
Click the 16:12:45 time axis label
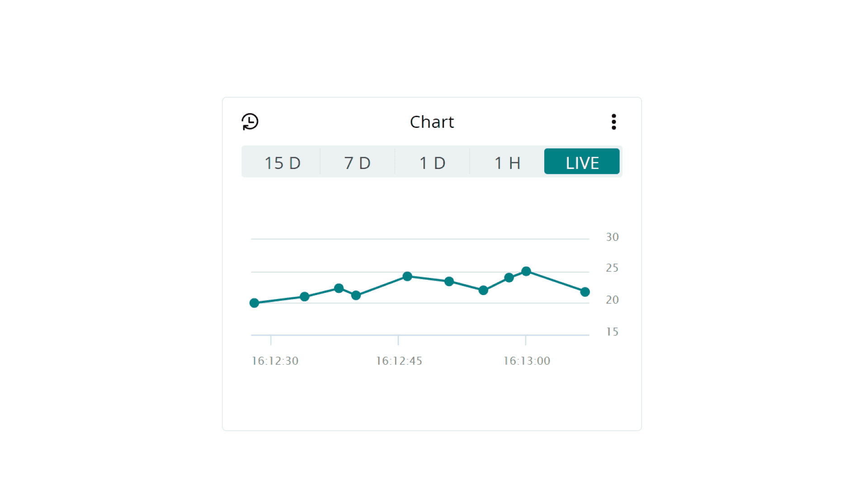pyautogui.click(x=399, y=361)
